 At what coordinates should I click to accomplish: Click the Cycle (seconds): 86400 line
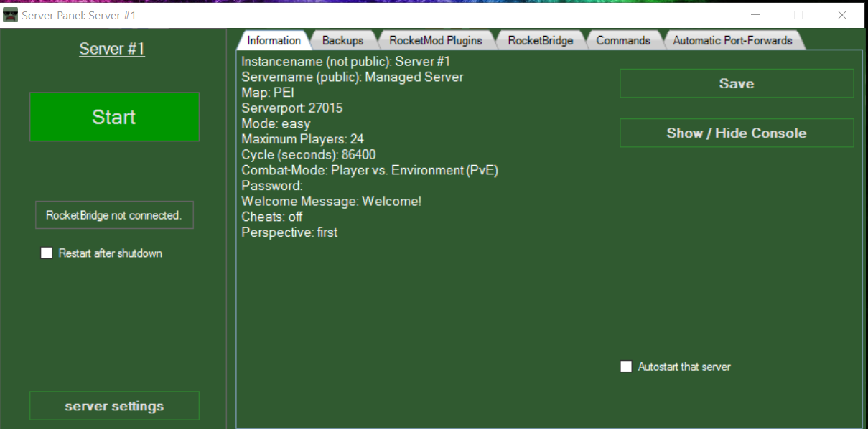(x=309, y=155)
